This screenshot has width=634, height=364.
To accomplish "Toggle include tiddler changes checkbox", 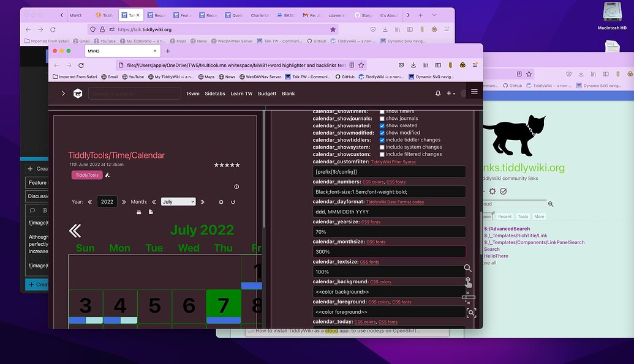I will pos(382,140).
